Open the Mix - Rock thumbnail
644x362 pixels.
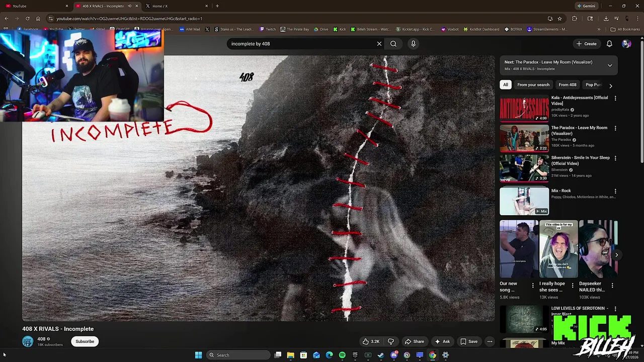tap(524, 201)
